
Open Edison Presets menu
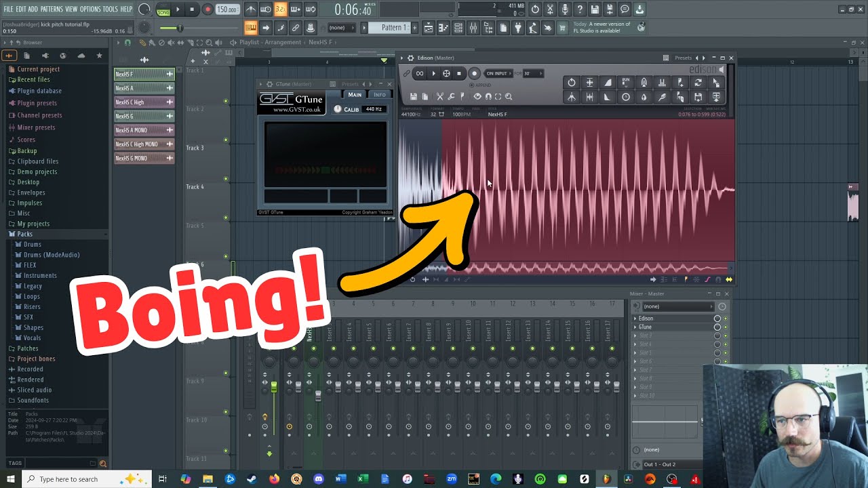[x=683, y=58]
